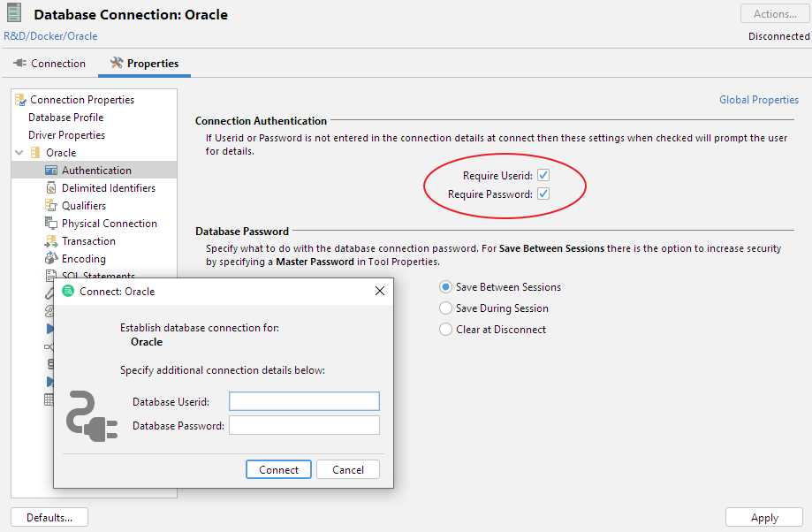
Task: Click the Oracle database icon in tree
Action: (36, 153)
